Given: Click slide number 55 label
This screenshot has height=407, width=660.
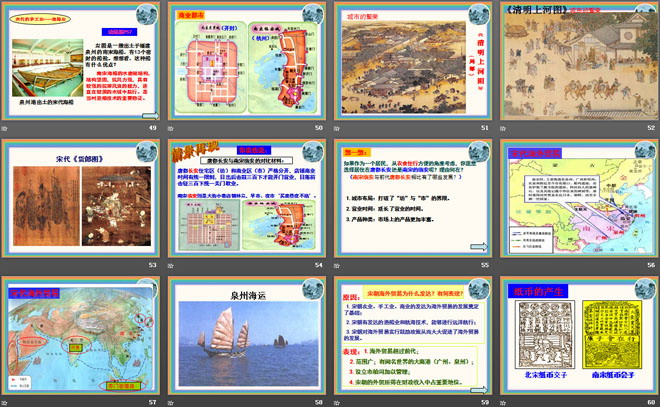Looking at the screenshot, I should pos(485,265).
